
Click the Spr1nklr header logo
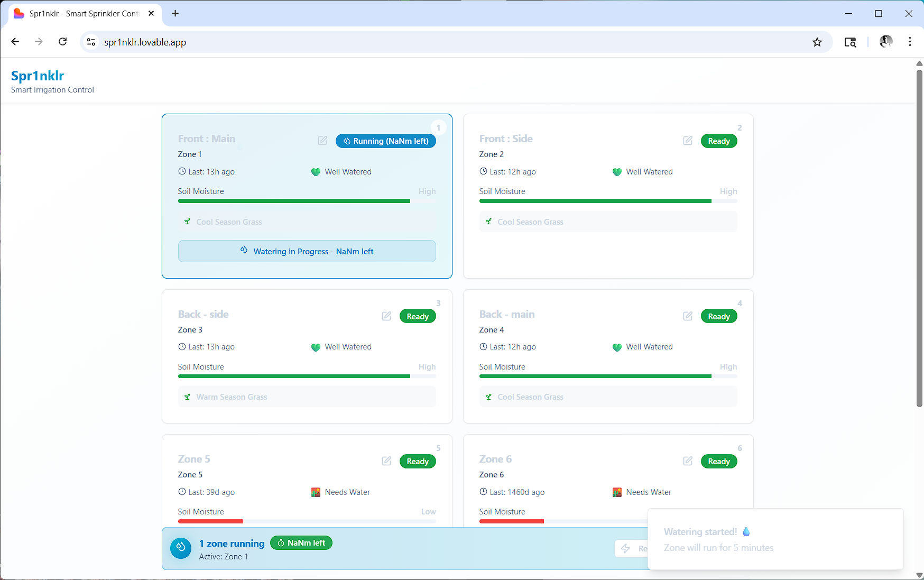coord(38,76)
